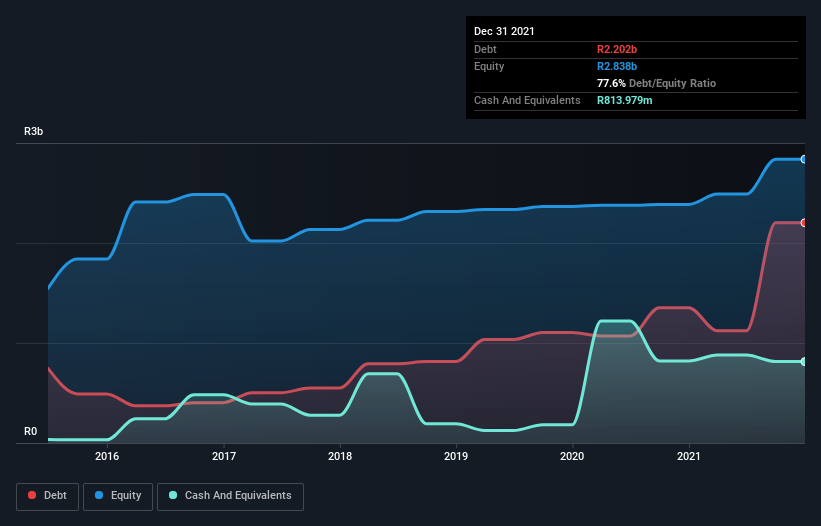821x526 pixels.
Task: Click the Dec 31 2021 tooltip date
Action: tap(504, 31)
